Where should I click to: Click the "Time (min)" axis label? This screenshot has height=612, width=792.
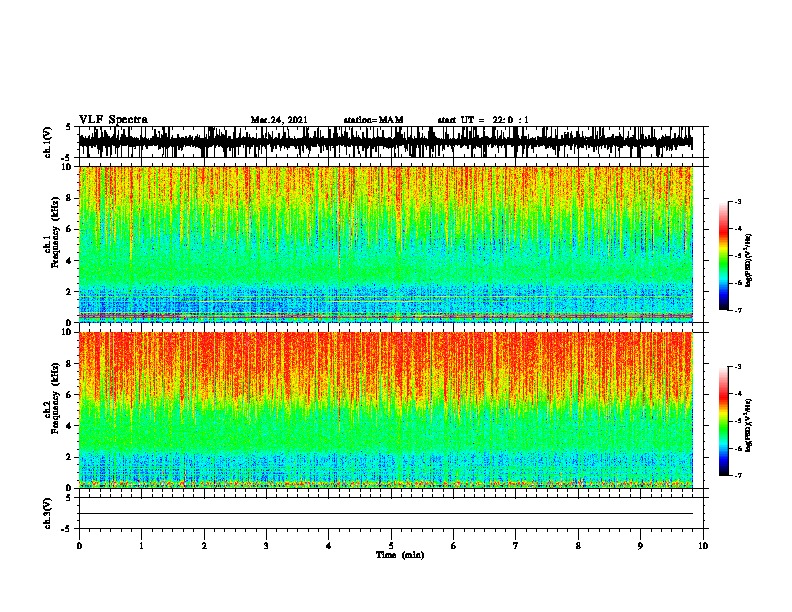(x=400, y=555)
